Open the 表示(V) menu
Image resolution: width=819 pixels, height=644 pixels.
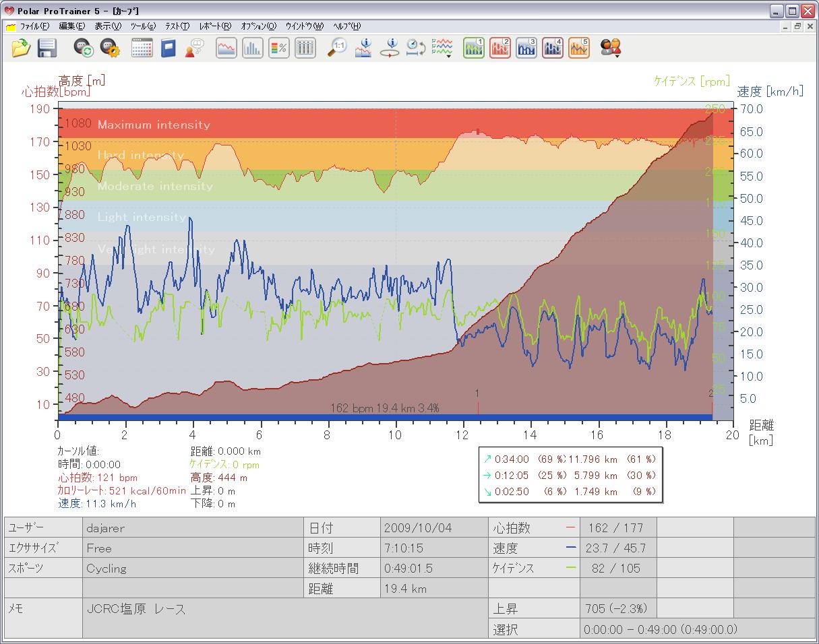pos(108,26)
